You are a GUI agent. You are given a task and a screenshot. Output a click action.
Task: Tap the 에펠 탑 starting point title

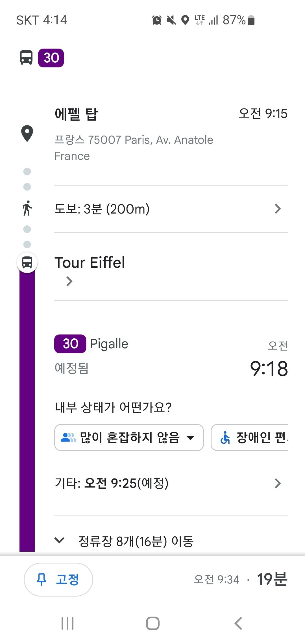76,114
